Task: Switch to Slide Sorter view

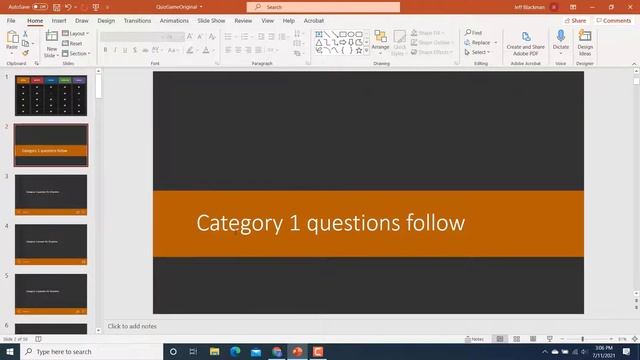Action: tap(516, 339)
